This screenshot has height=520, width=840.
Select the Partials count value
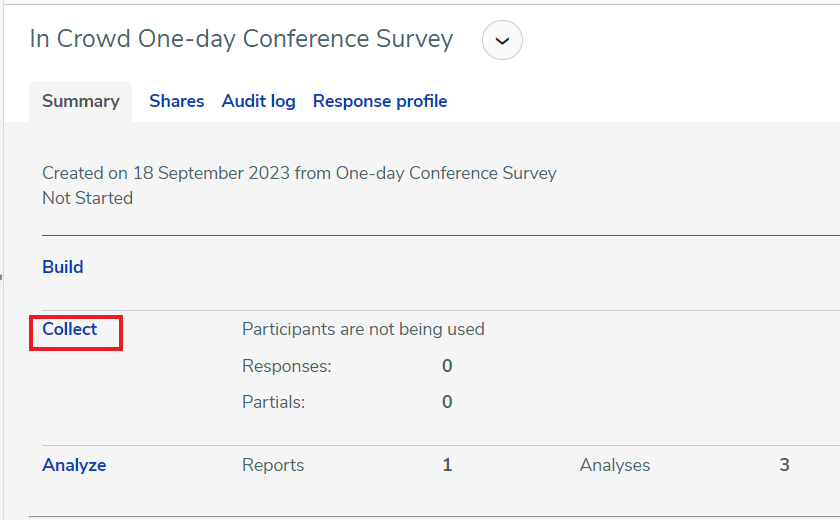447,402
